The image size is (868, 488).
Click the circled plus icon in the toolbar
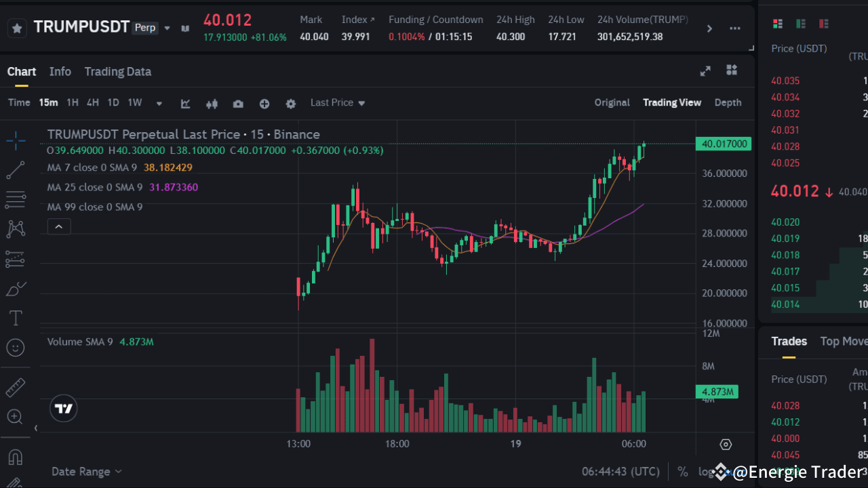(264, 104)
